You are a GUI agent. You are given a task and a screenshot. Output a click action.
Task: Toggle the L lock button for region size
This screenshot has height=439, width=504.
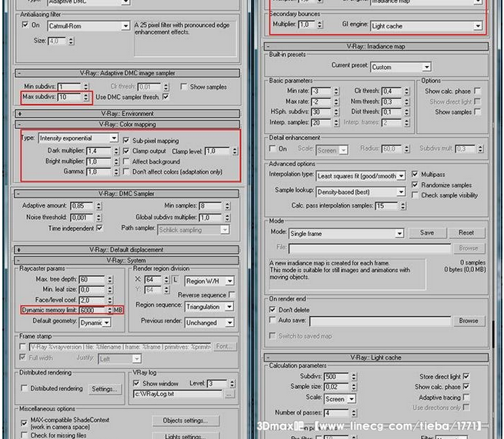(x=175, y=279)
